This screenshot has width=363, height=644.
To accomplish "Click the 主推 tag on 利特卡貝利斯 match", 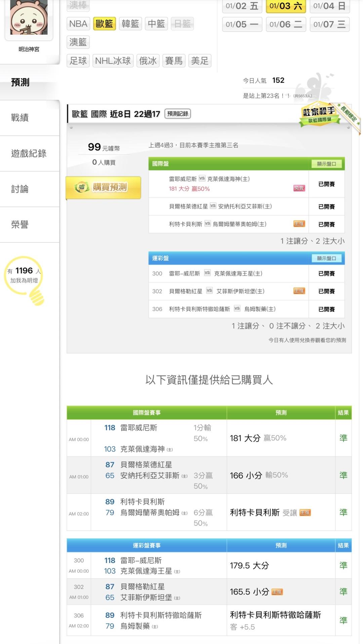I will tap(299, 224).
